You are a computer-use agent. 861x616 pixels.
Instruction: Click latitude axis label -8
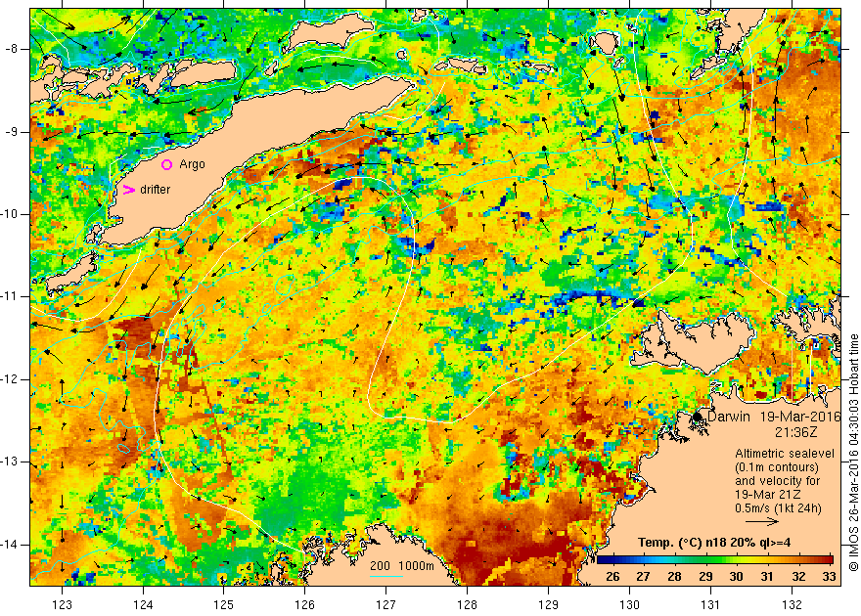click(11, 49)
